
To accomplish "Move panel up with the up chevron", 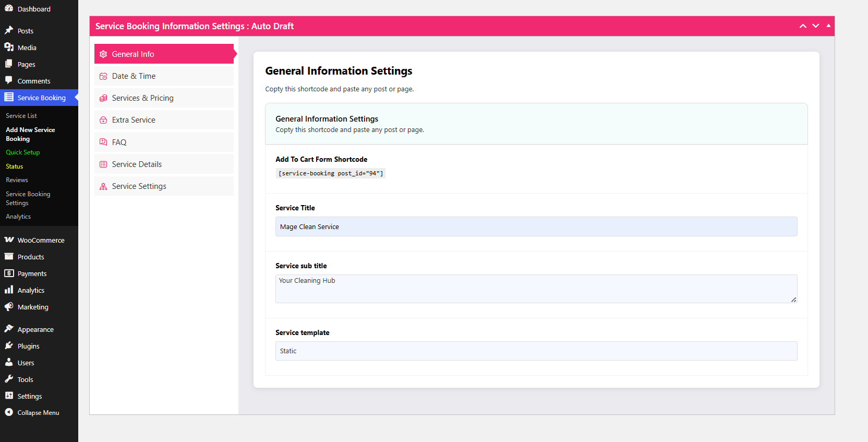I will coord(803,26).
